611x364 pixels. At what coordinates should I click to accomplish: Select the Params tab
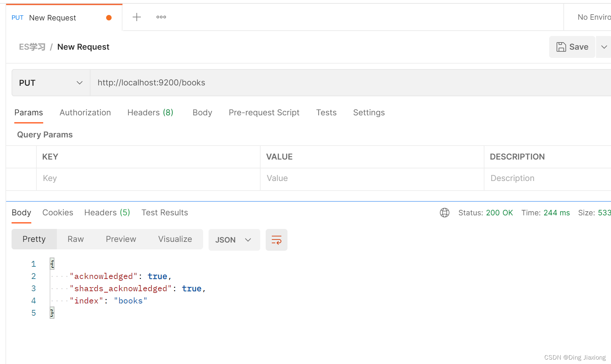(29, 113)
